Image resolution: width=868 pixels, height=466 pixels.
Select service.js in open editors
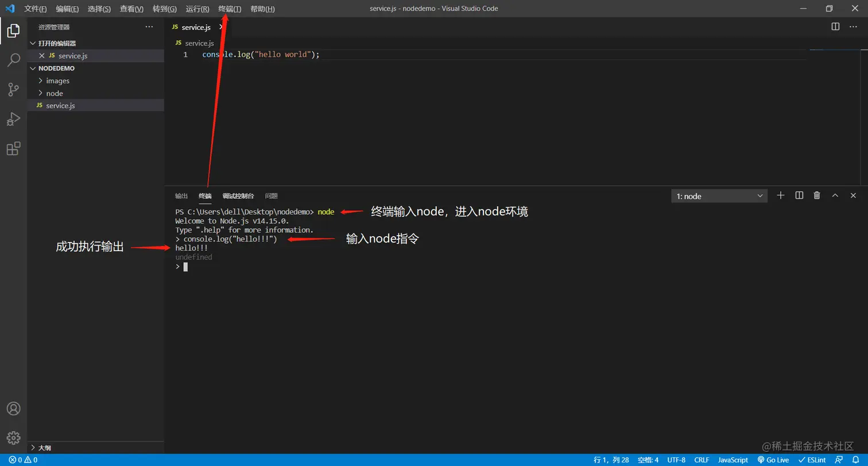(95, 56)
